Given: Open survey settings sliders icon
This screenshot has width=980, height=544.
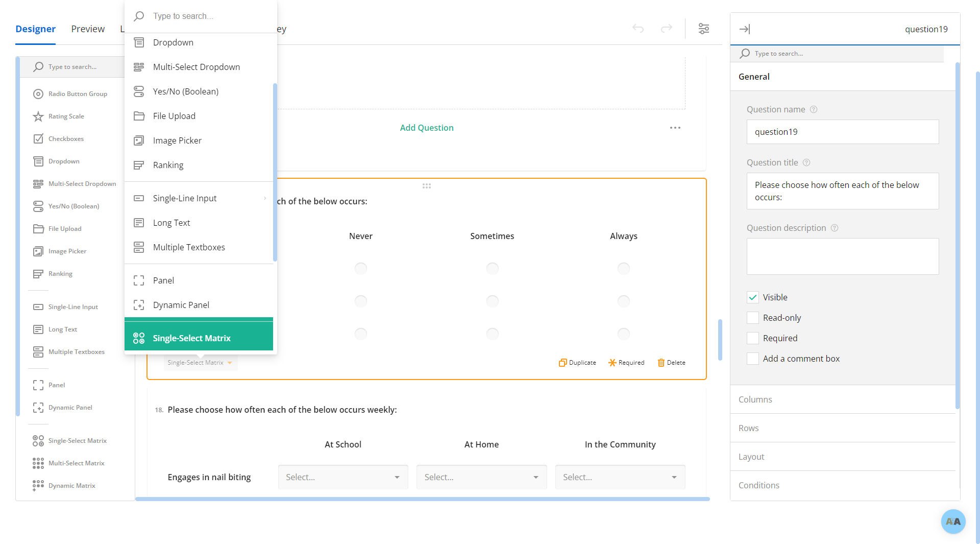Looking at the screenshot, I should click(704, 29).
